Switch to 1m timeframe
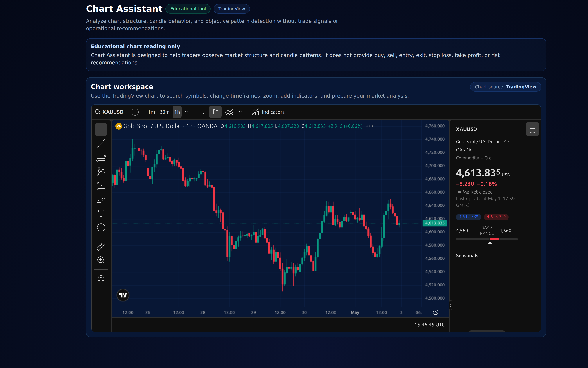 [151, 112]
